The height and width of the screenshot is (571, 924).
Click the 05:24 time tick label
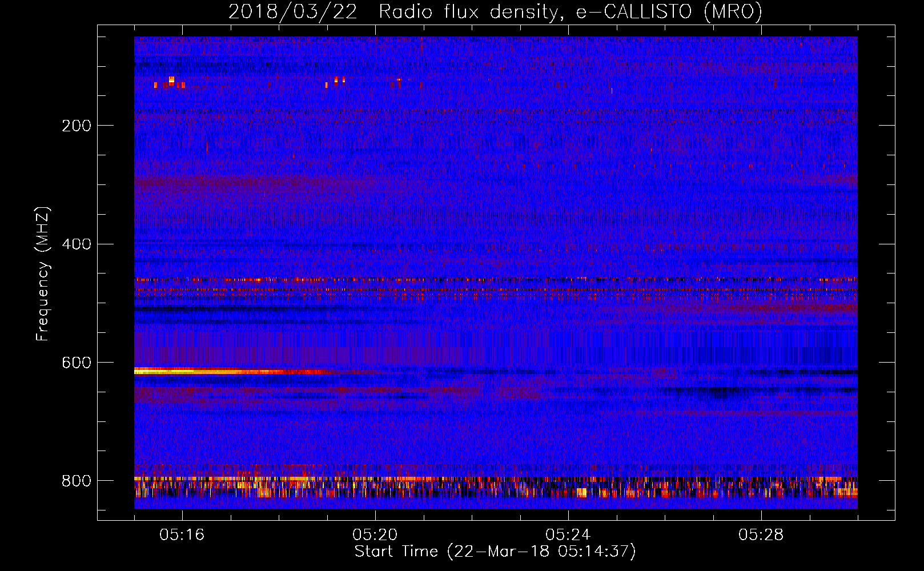(x=568, y=535)
